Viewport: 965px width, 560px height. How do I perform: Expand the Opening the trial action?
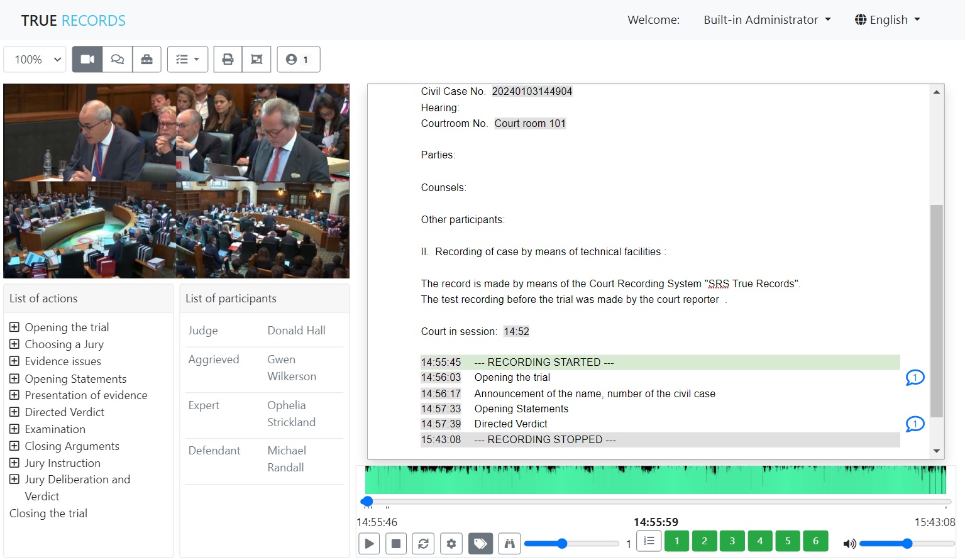(x=14, y=327)
